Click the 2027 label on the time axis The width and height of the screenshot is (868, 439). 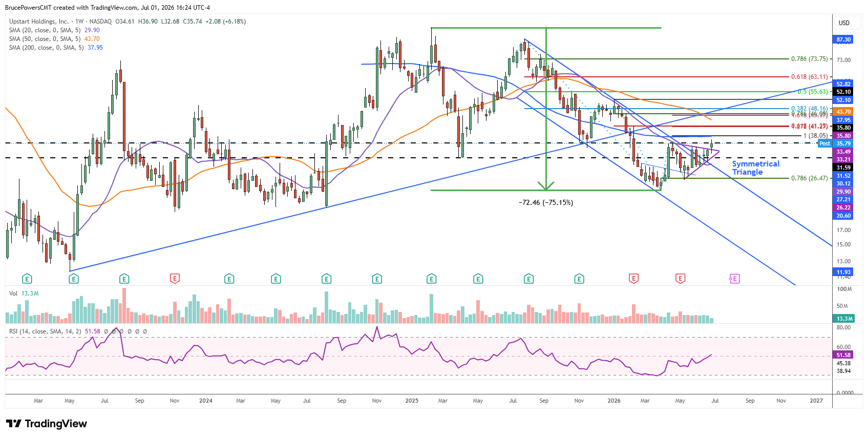pos(816,401)
